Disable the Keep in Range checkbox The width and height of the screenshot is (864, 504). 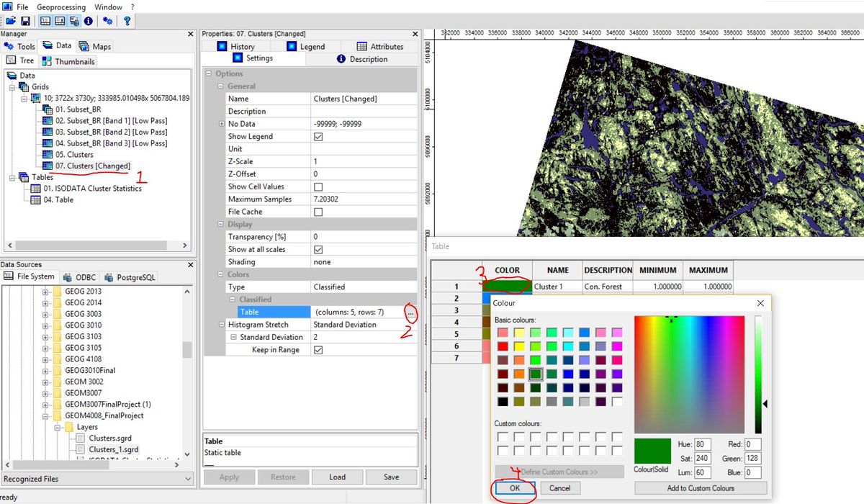[318, 349]
